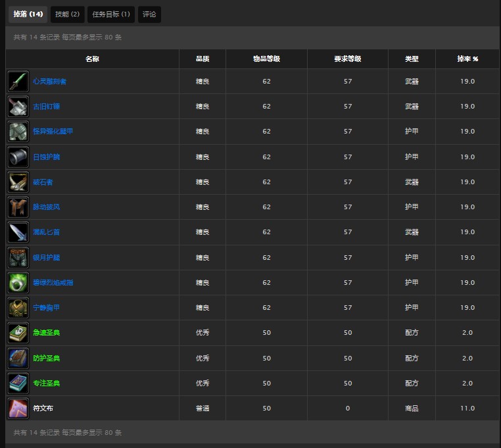Viewport: 501px width, 448px height.
Task: Click the 宁静胸甲 chest armor icon
Action: coord(18,308)
